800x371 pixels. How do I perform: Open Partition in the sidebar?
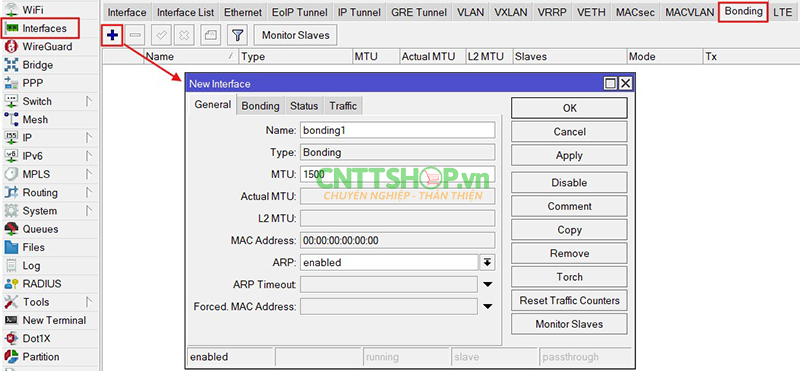(41, 357)
